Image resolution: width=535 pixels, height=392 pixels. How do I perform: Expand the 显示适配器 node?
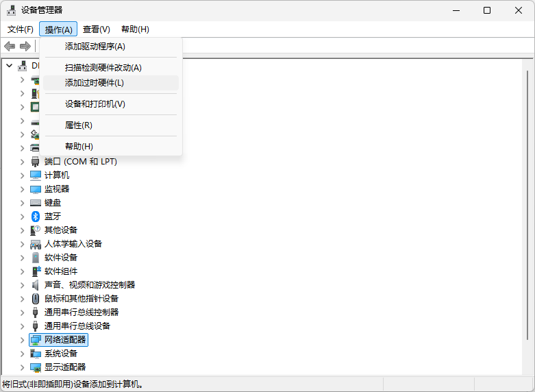[x=22, y=367]
